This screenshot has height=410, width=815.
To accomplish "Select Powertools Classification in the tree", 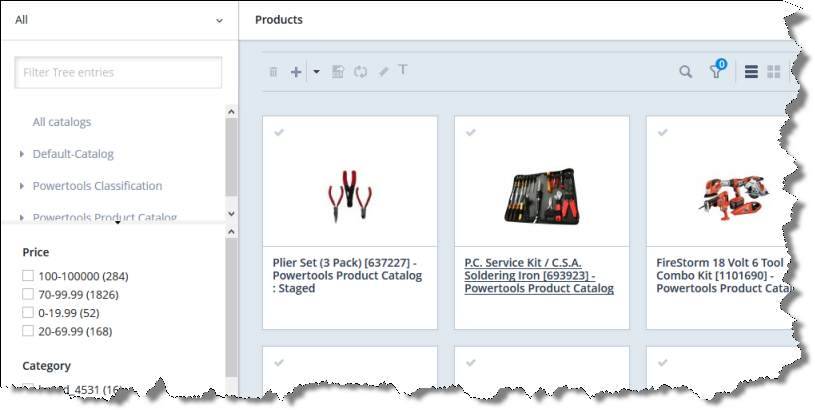I will point(97,186).
